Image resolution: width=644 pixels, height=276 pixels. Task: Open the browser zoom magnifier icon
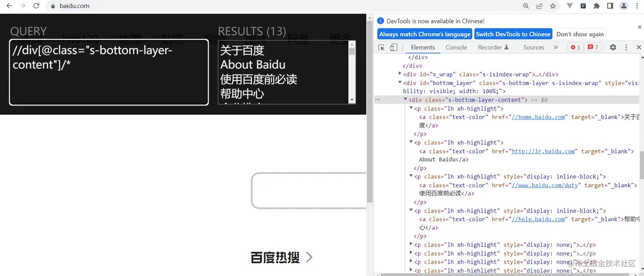[526, 6]
